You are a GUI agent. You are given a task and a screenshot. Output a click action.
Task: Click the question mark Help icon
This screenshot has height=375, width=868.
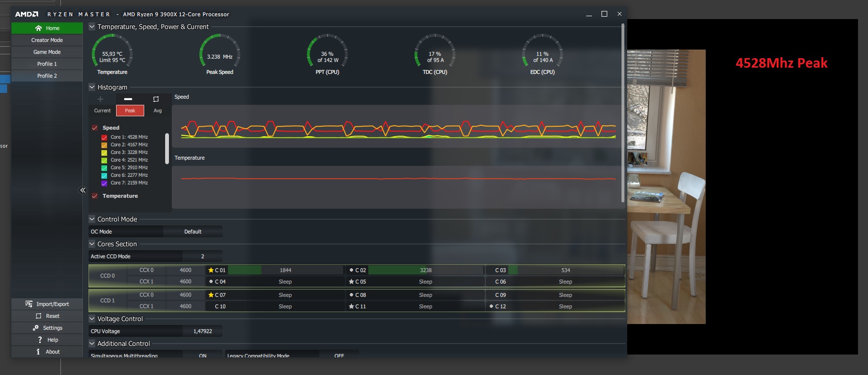40,340
